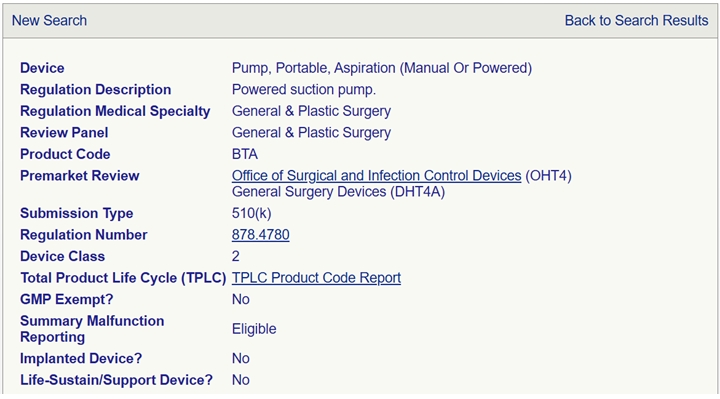Click the Eligible summary malfunction reporting value

tap(254, 329)
